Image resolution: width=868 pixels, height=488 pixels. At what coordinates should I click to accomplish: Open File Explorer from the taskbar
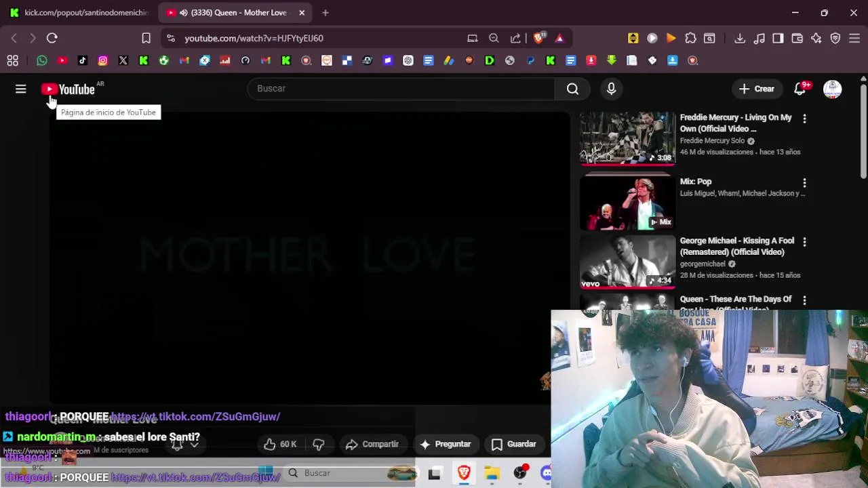[x=492, y=473]
